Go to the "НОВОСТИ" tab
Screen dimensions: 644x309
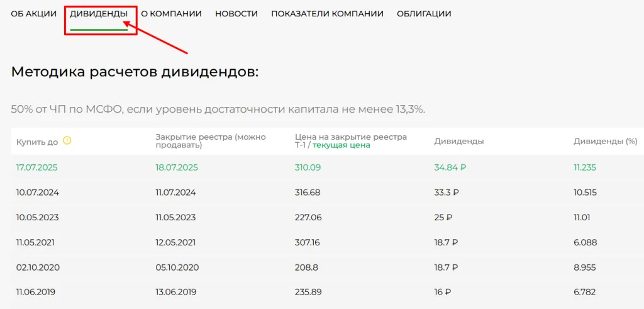tap(236, 14)
